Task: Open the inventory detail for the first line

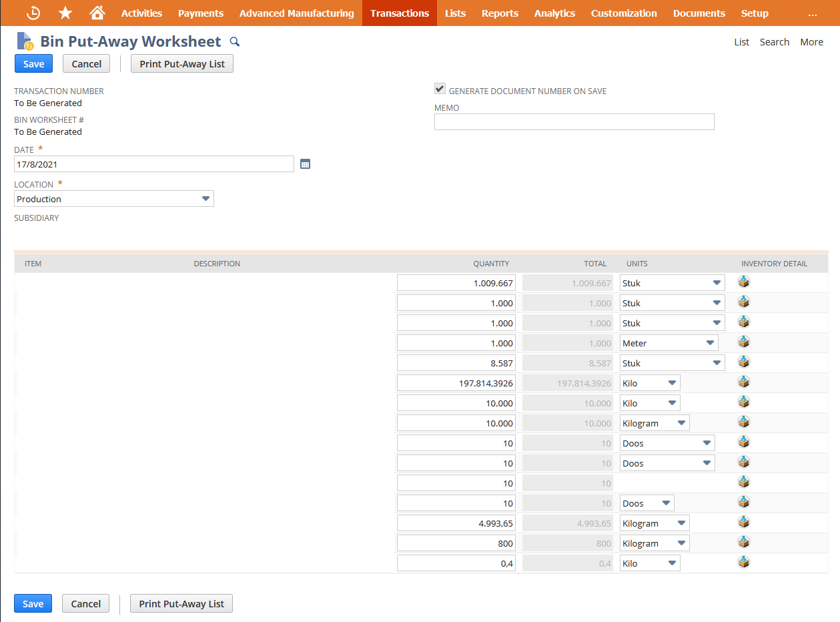Action: click(x=744, y=281)
